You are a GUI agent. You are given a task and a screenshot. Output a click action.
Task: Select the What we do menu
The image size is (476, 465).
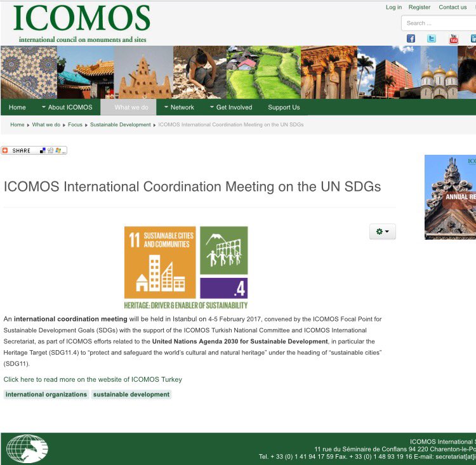[128, 107]
